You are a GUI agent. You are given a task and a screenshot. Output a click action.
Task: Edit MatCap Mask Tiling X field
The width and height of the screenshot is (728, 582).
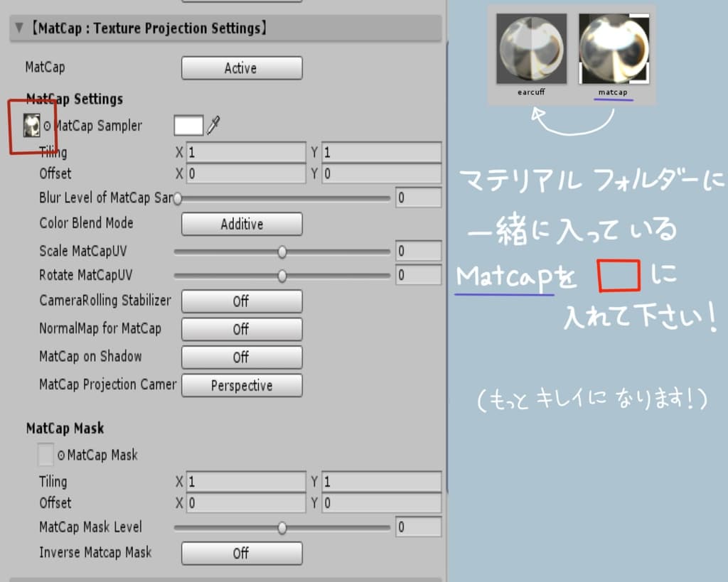(x=245, y=482)
